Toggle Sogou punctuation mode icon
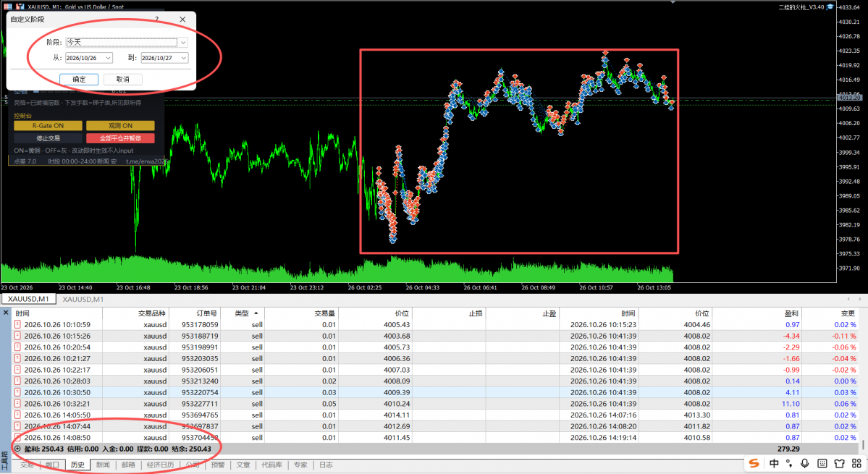The image size is (868, 474). click(789, 463)
